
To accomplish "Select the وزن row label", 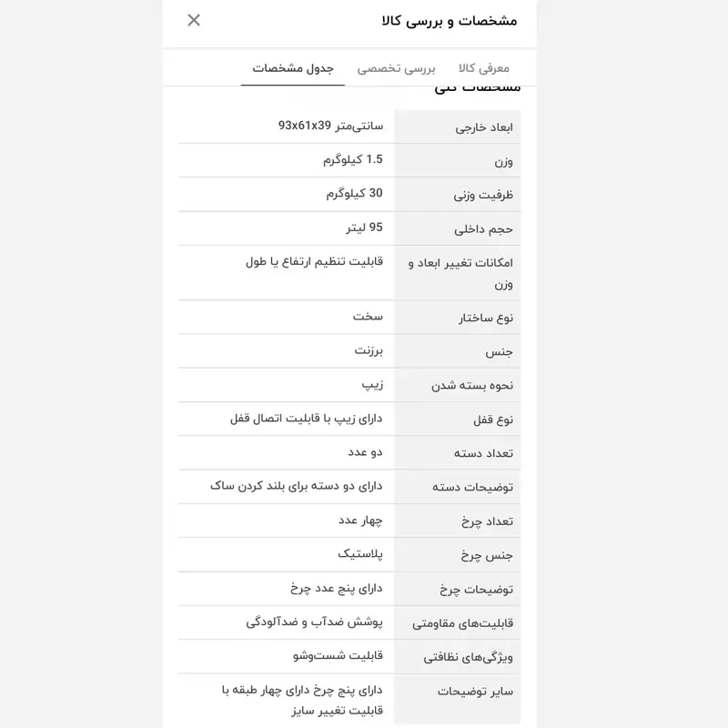I will coord(503,162).
